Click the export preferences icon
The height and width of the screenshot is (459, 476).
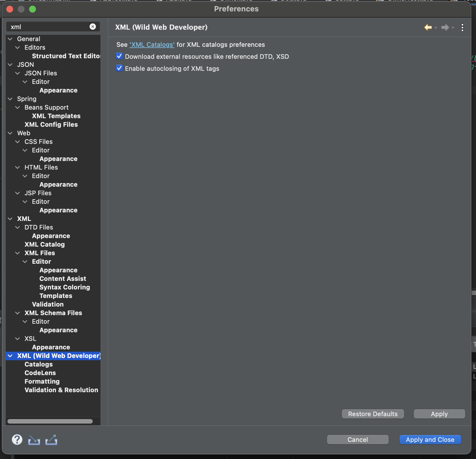click(x=51, y=440)
